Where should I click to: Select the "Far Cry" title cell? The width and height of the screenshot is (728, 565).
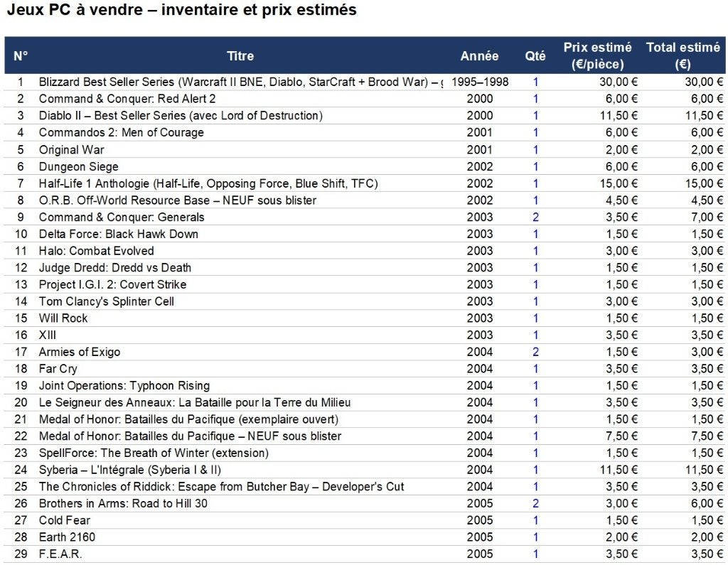coord(58,369)
